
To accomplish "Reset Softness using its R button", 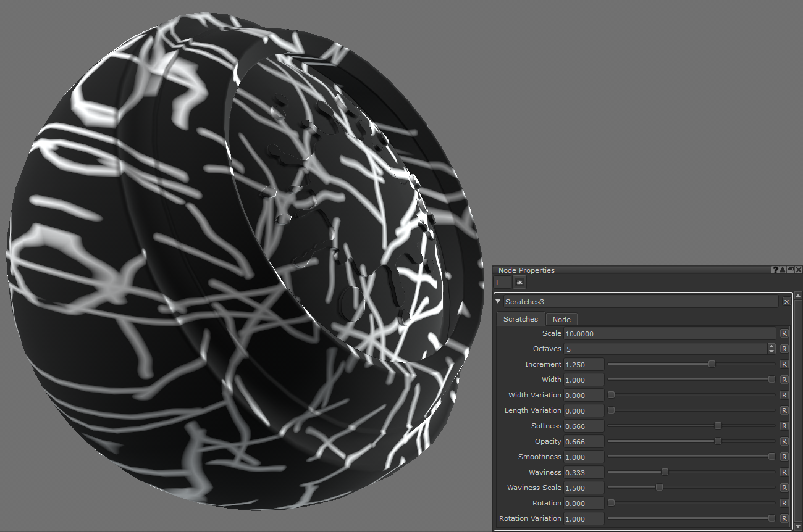I will (x=784, y=426).
